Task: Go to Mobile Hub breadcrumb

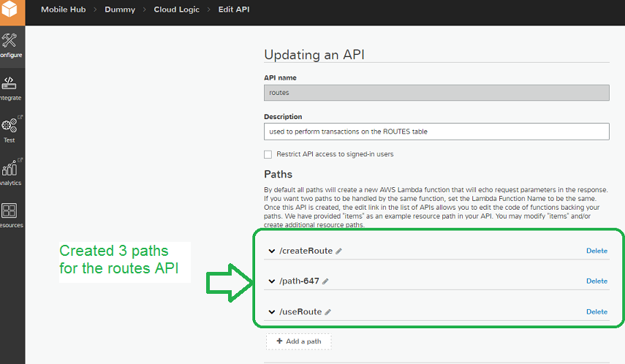Action: click(x=64, y=10)
